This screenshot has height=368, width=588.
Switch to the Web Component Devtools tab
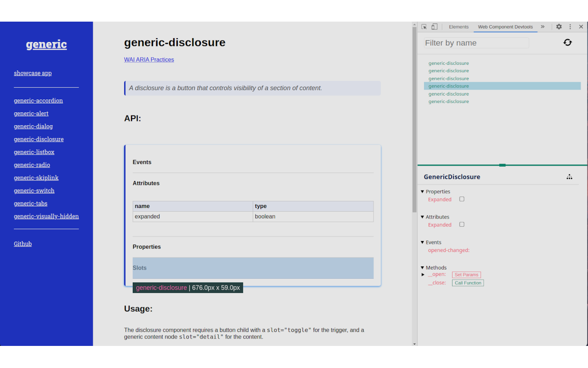pyautogui.click(x=505, y=27)
